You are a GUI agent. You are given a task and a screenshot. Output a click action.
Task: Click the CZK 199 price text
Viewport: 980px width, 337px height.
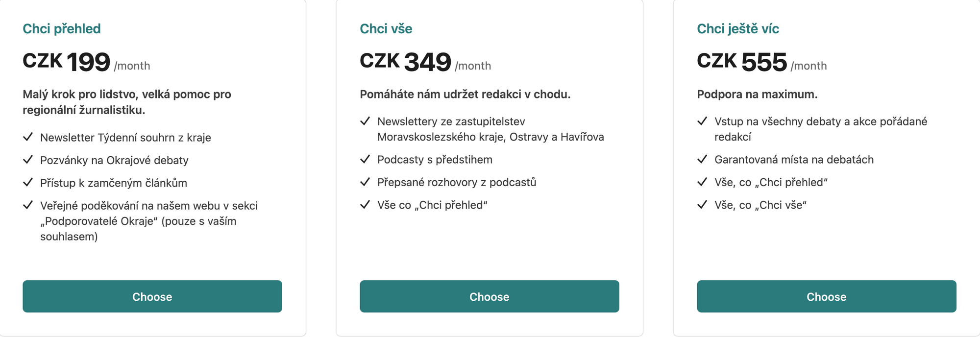(67, 62)
